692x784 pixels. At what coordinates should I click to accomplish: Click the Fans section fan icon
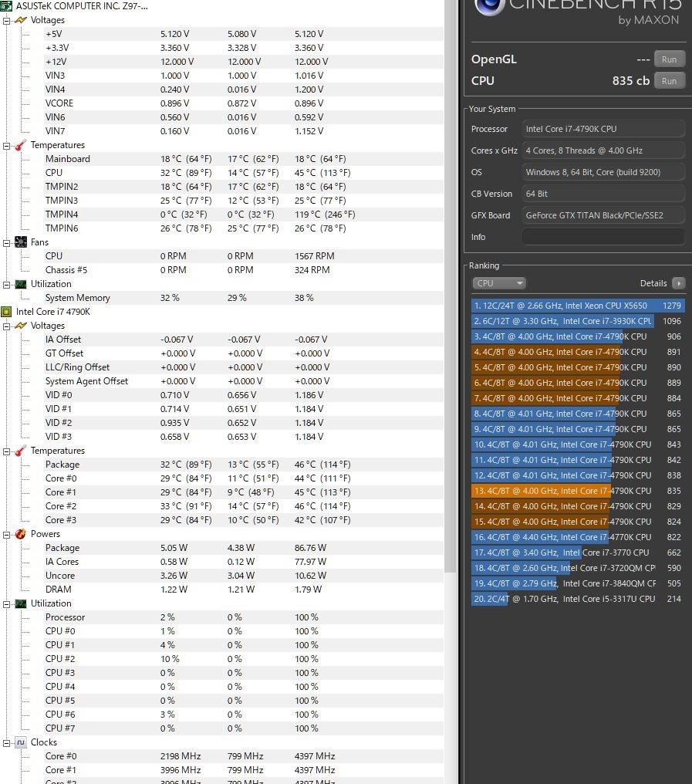tap(21, 242)
